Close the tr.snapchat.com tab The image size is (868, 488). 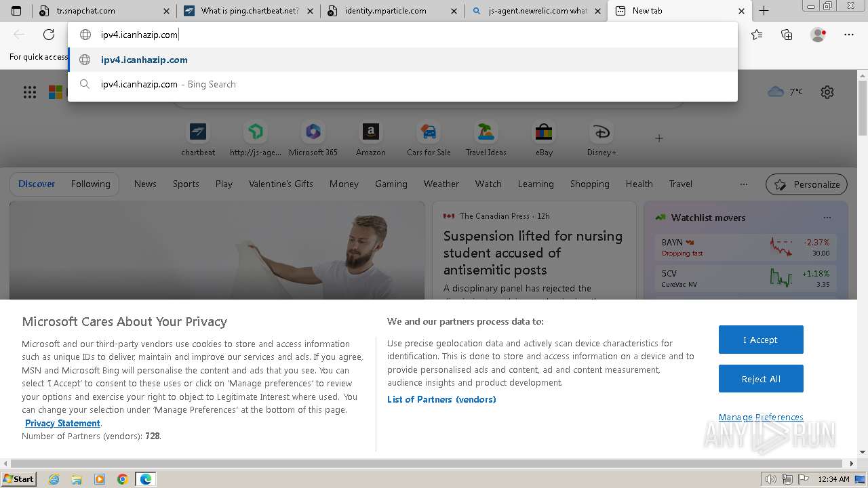[x=167, y=11]
